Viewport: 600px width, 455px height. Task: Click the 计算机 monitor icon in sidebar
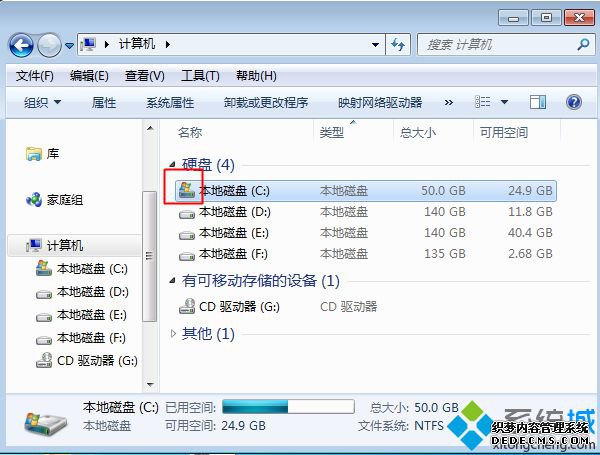(x=34, y=245)
